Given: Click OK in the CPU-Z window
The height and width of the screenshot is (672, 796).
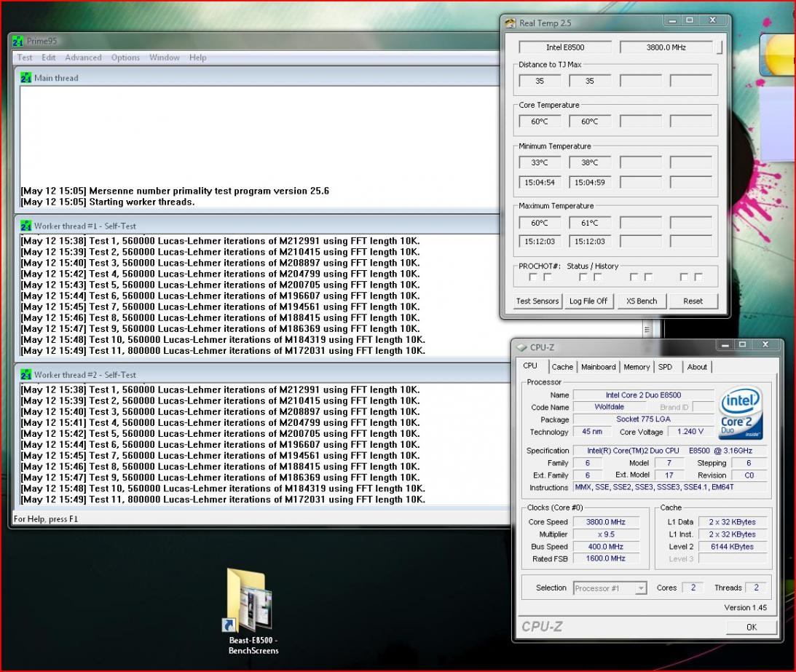Looking at the screenshot, I should tap(752, 627).
